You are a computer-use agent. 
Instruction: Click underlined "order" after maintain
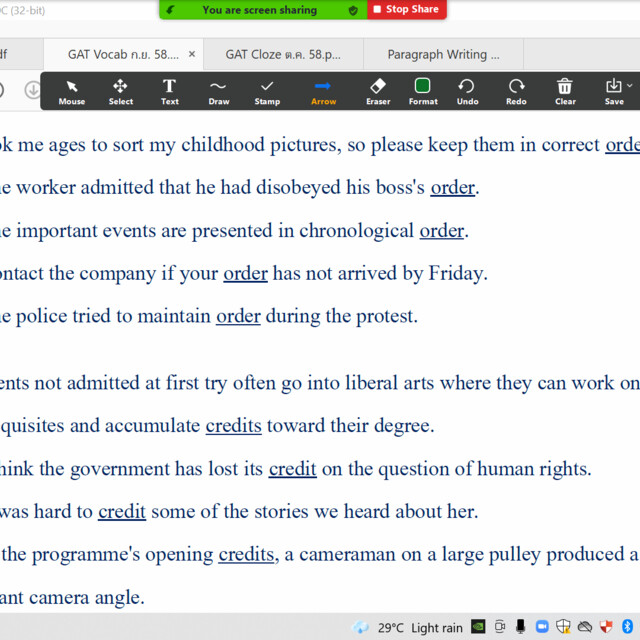238,316
